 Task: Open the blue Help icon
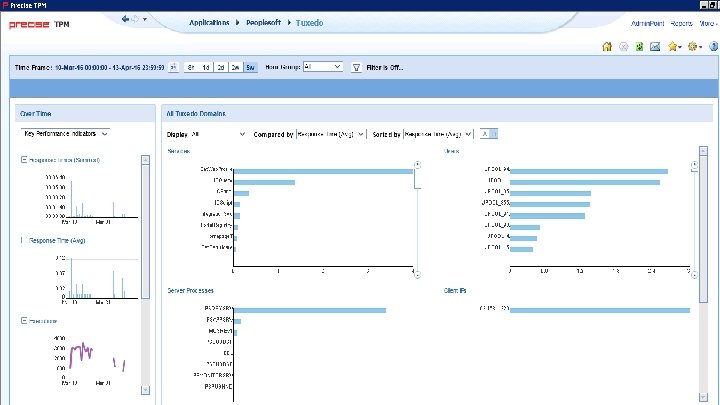pos(714,46)
